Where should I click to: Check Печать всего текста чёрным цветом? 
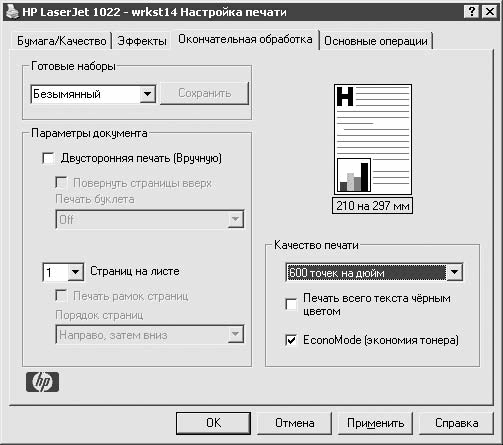[x=291, y=304]
